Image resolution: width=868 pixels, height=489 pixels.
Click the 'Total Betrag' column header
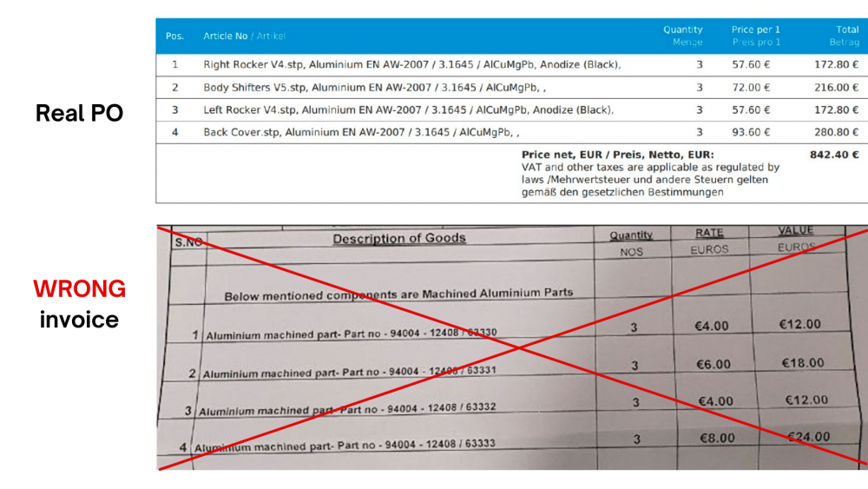point(845,36)
